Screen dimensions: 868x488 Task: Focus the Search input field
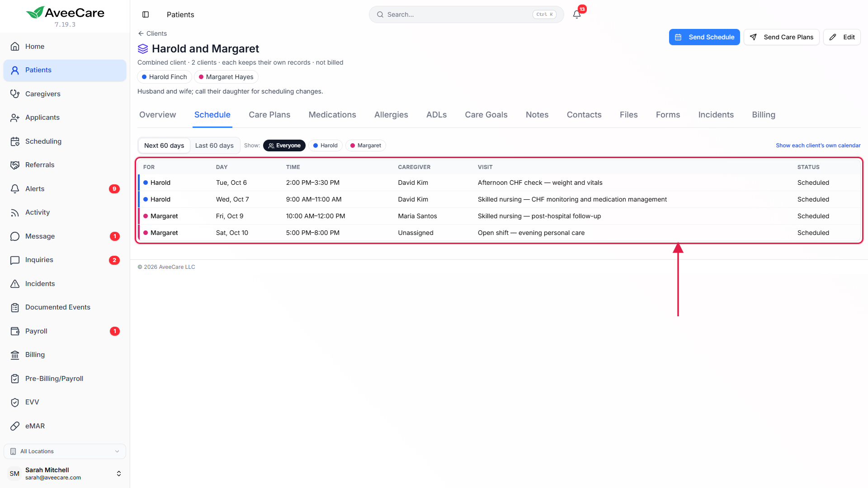tap(466, 14)
